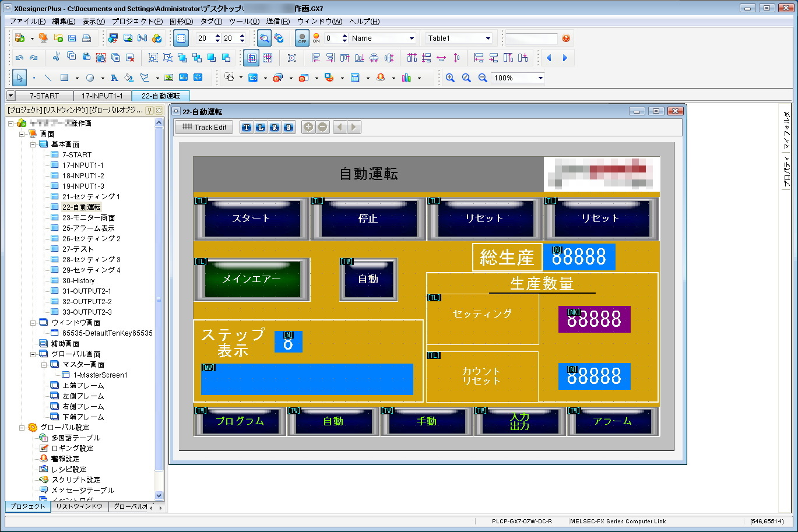The width and height of the screenshot is (798, 532).
Task: Click the Redo arrow icon
Action: click(34, 58)
